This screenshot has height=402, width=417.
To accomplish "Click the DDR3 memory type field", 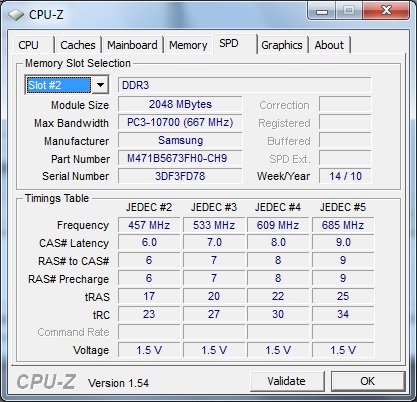I will point(245,85).
